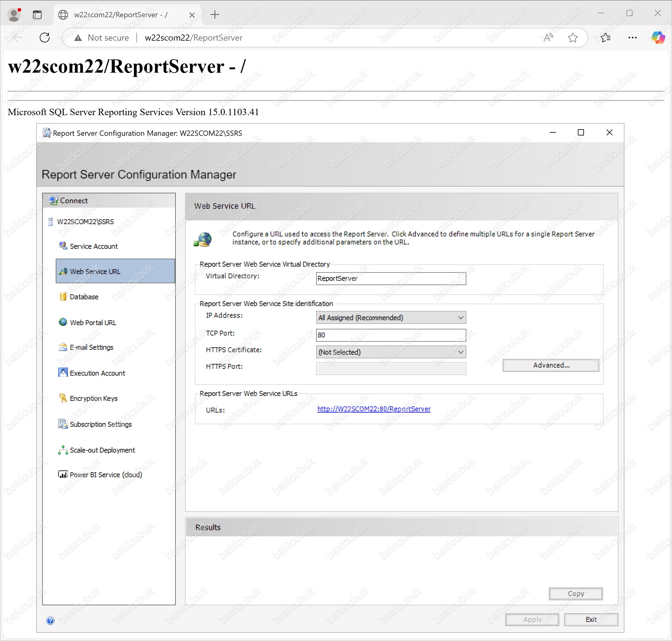Image resolution: width=672 pixels, height=641 pixels.
Task: Open the Web Portal URL page
Action: [x=93, y=323]
